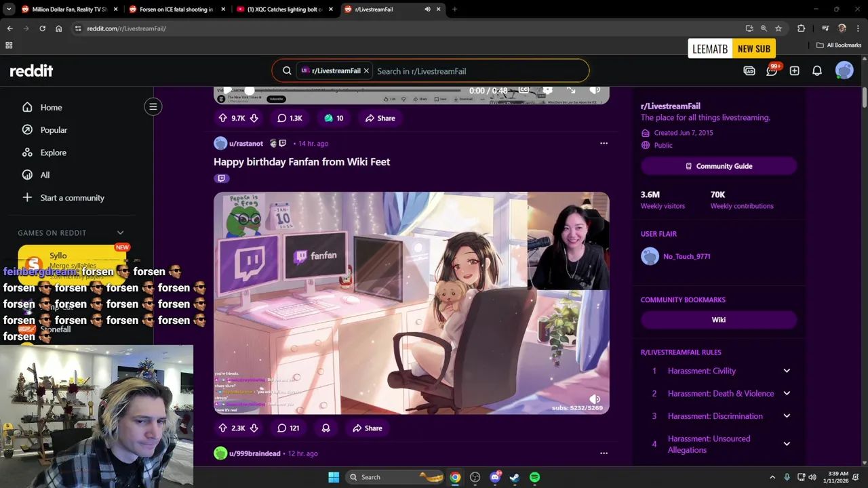The image size is (868, 488).
Task: Unmute video in Fanfan post
Action: [x=595, y=399]
